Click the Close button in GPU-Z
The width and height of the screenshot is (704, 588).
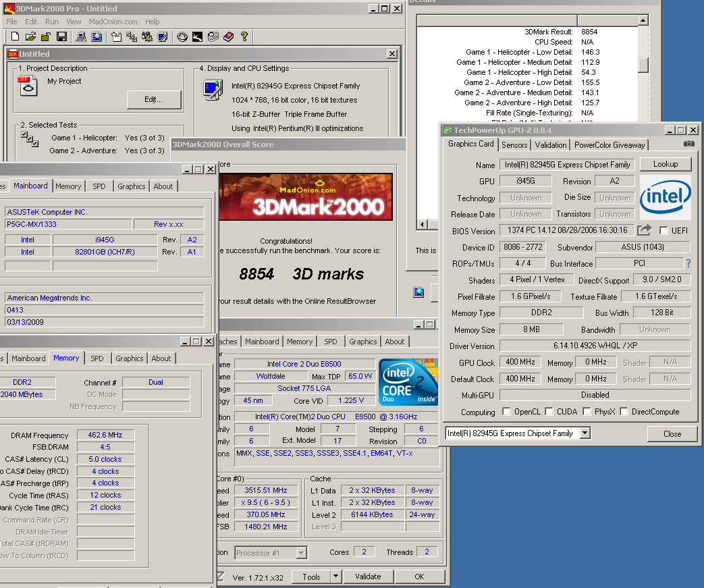pos(672,433)
